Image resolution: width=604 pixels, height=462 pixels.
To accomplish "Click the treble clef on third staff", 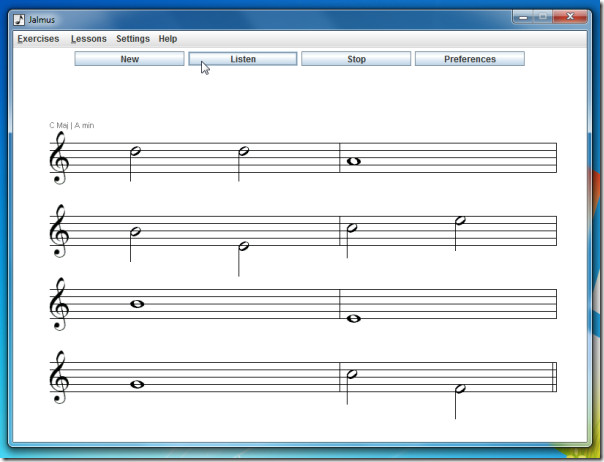I will [x=59, y=304].
